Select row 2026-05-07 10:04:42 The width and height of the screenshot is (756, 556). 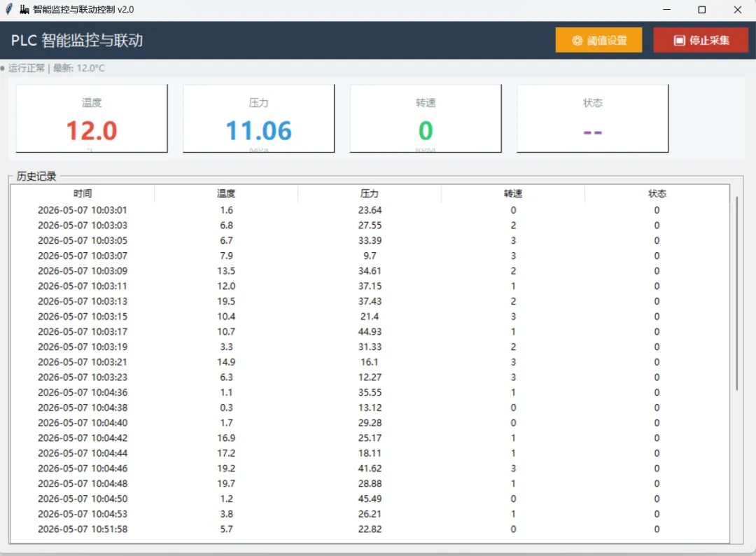click(x=370, y=438)
